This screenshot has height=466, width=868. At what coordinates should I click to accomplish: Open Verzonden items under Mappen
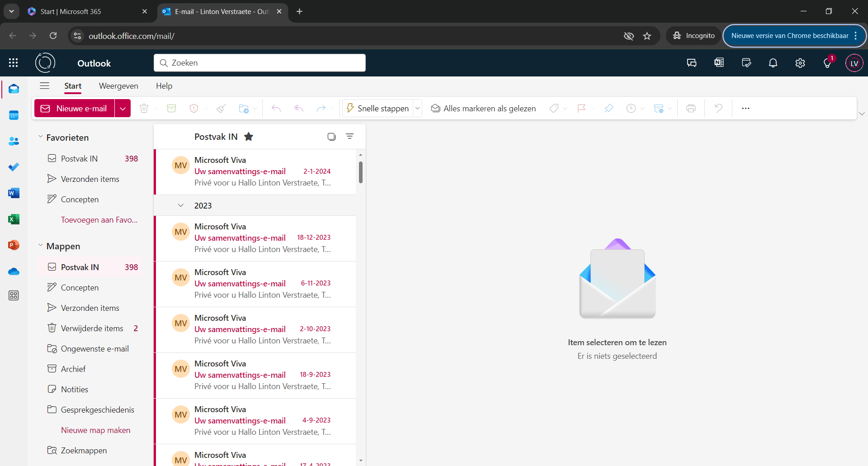[90, 308]
